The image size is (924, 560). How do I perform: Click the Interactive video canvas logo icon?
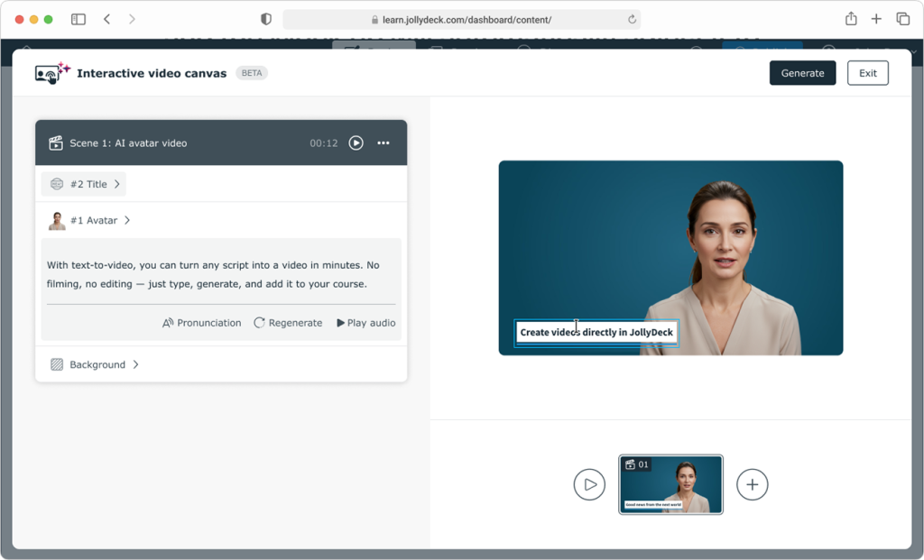[x=52, y=73]
